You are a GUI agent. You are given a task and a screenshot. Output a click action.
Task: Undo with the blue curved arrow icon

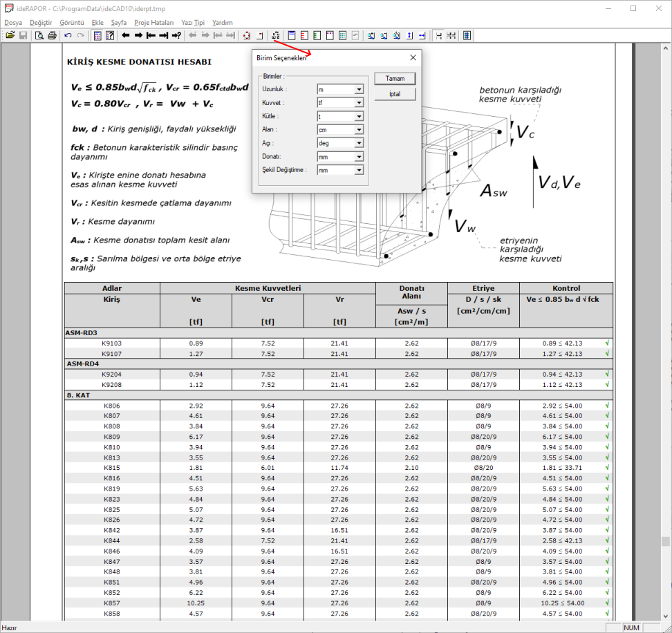click(x=68, y=35)
